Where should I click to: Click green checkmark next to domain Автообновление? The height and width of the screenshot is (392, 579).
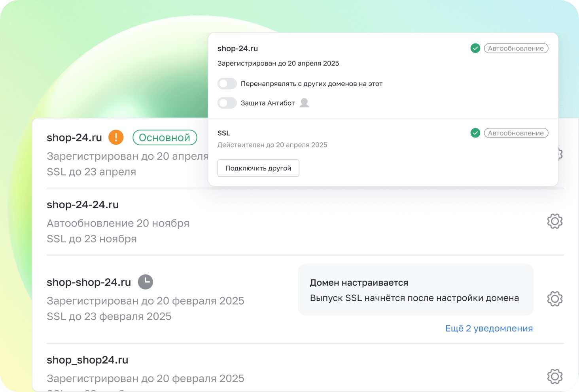pos(475,48)
